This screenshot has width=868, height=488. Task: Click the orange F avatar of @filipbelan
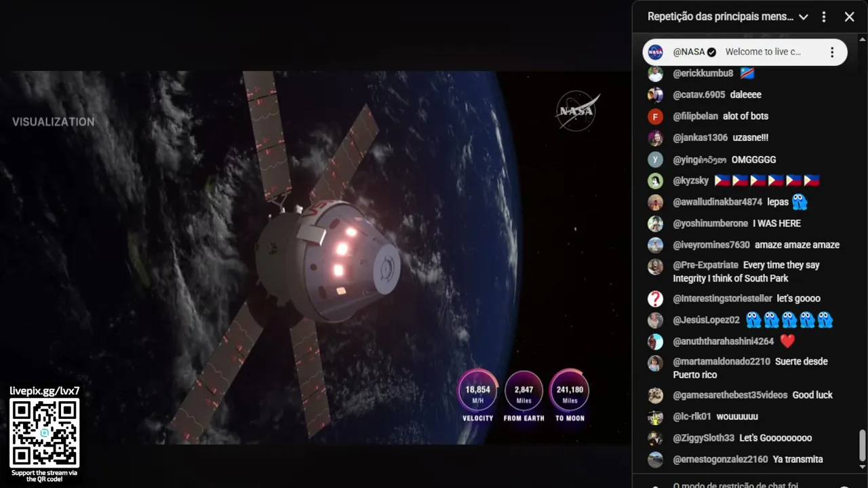(655, 117)
